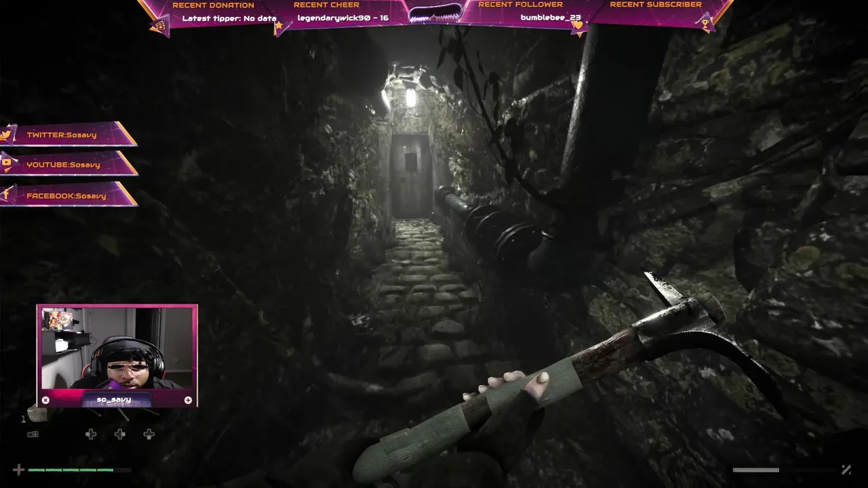Click the RECENT CHEER header

[327, 5]
